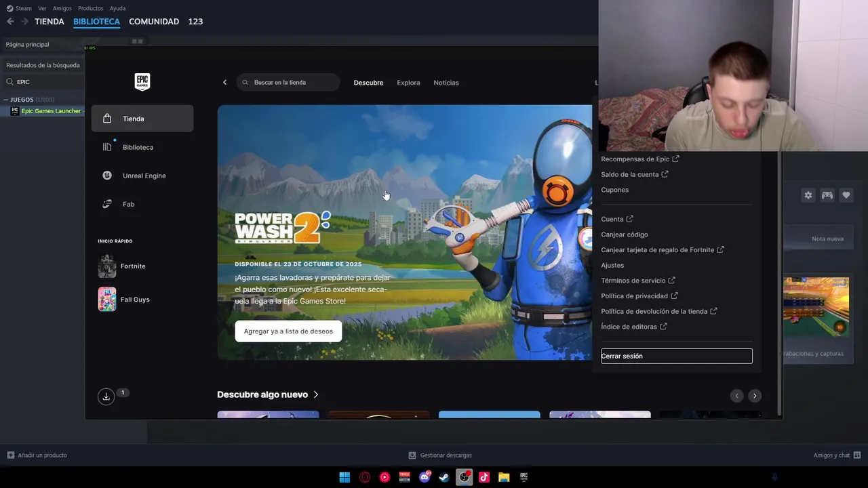The height and width of the screenshot is (488, 868).
Task: Switch to the Explora tab
Action: tap(408, 83)
